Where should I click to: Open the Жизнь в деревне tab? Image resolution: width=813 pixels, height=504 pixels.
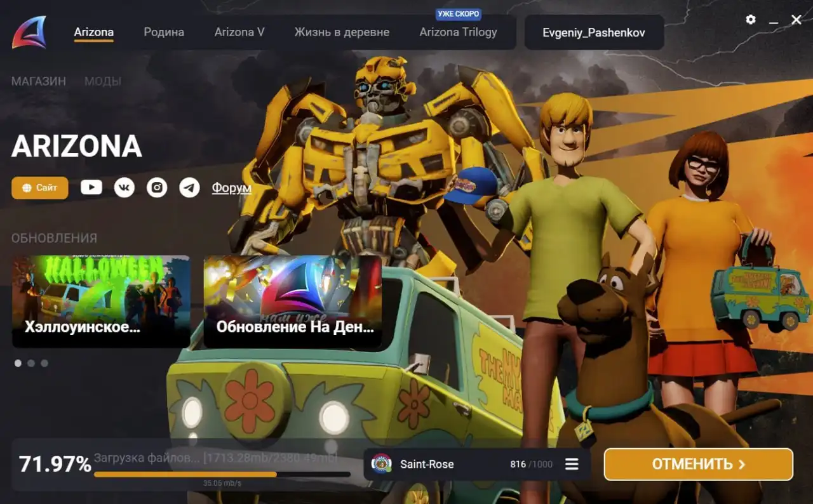point(342,32)
